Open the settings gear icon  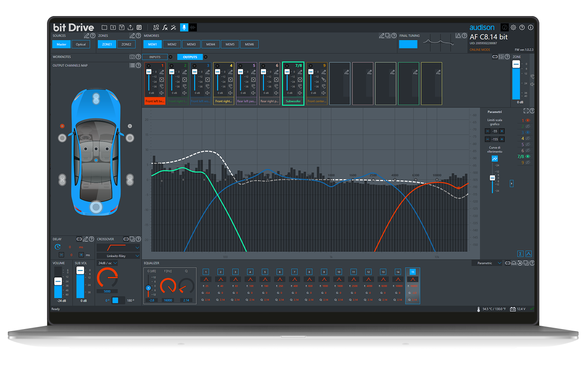pyautogui.click(x=513, y=28)
